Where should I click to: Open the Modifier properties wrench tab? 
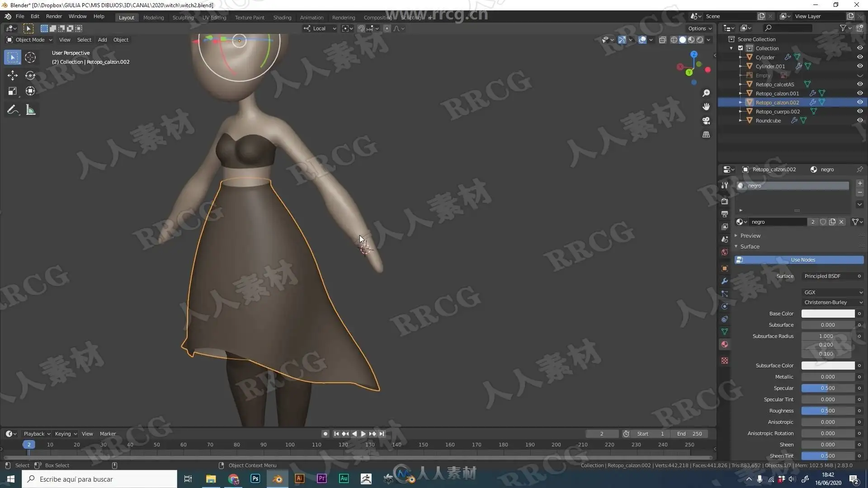[725, 281]
